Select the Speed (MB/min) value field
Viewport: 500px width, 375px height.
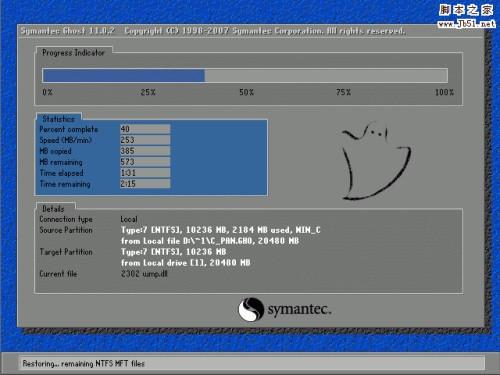[145, 140]
